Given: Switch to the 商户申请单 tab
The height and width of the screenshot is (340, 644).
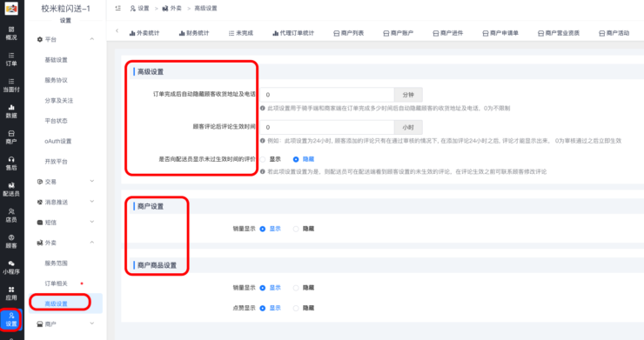Looking at the screenshot, I should [x=500, y=33].
